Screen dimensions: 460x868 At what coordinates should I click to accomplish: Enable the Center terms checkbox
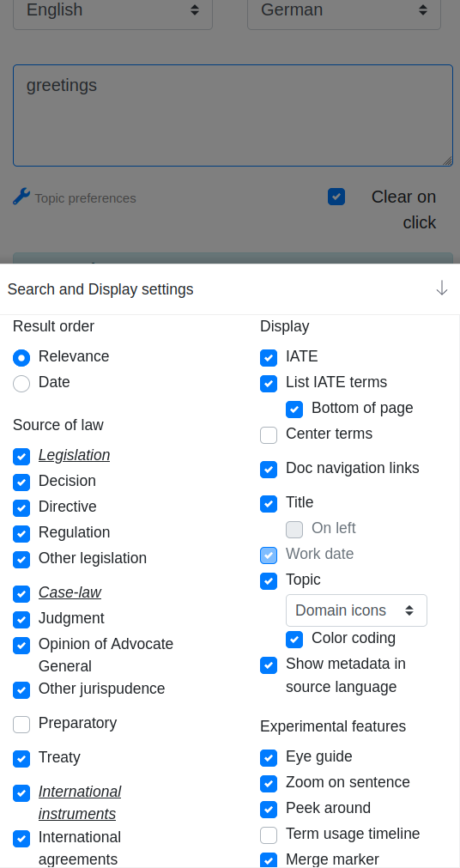coord(269,435)
